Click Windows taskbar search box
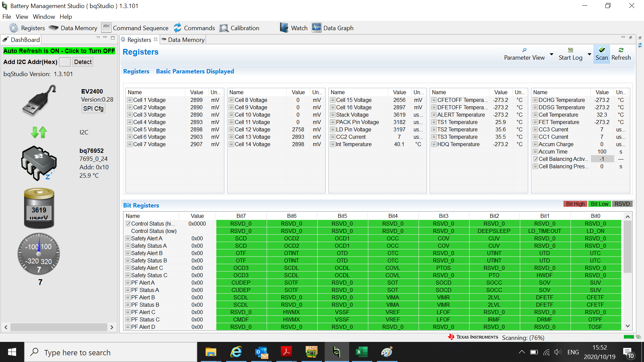The height and width of the screenshot is (362, 644). click(111, 352)
